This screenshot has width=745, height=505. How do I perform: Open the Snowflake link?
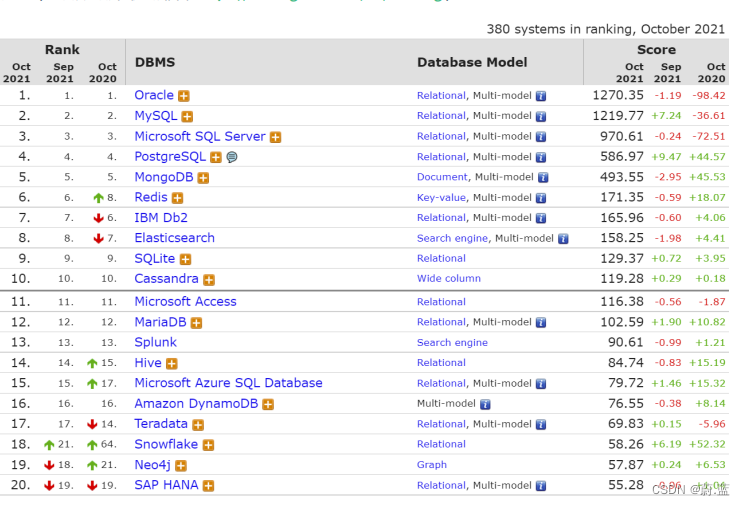[x=166, y=444]
